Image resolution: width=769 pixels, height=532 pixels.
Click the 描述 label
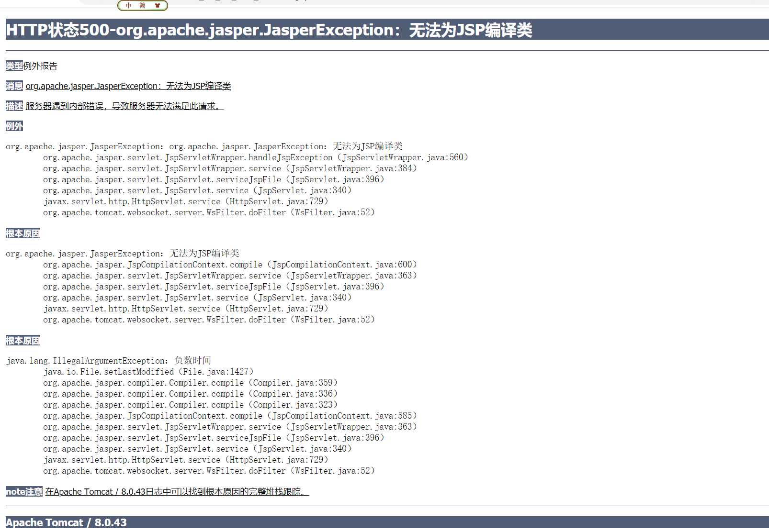click(14, 106)
